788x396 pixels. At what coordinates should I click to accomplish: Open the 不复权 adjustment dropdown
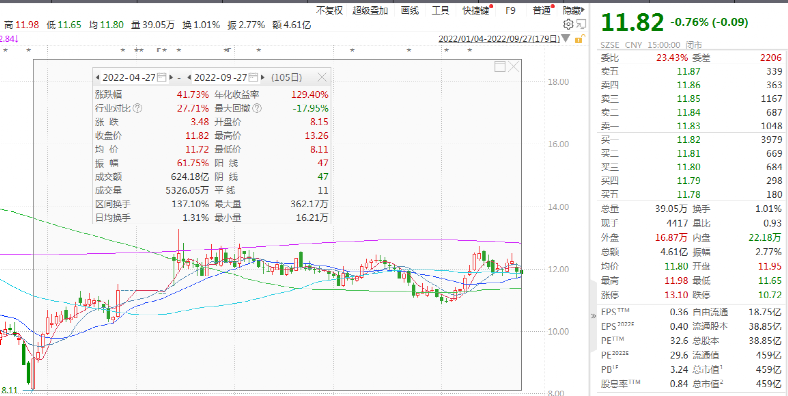[x=329, y=10]
